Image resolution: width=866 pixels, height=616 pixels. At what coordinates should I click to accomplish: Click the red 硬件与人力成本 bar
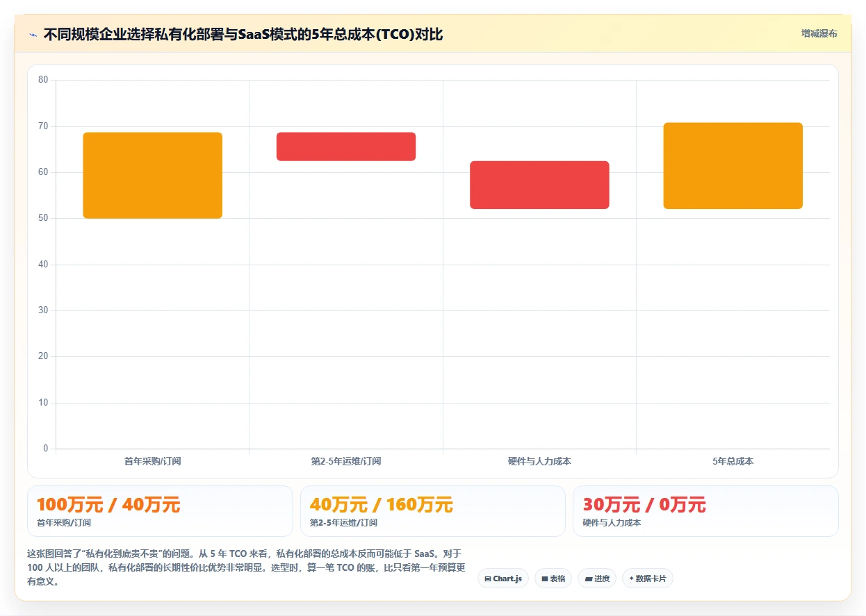tap(539, 185)
